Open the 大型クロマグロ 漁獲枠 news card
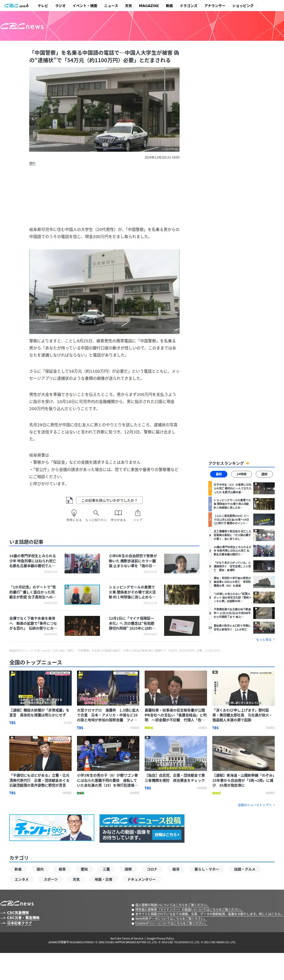The width and height of the screenshot is (284, 980). [x=108, y=700]
